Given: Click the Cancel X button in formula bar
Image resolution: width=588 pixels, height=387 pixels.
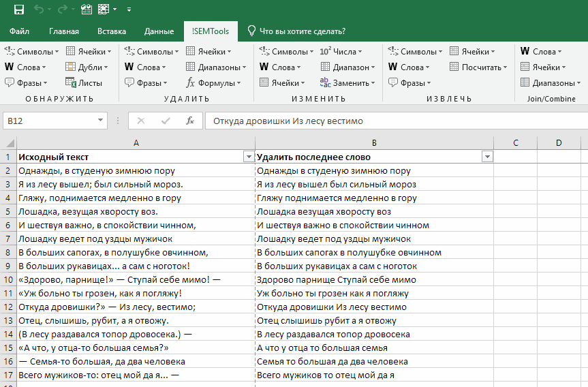Looking at the screenshot, I should (141, 121).
